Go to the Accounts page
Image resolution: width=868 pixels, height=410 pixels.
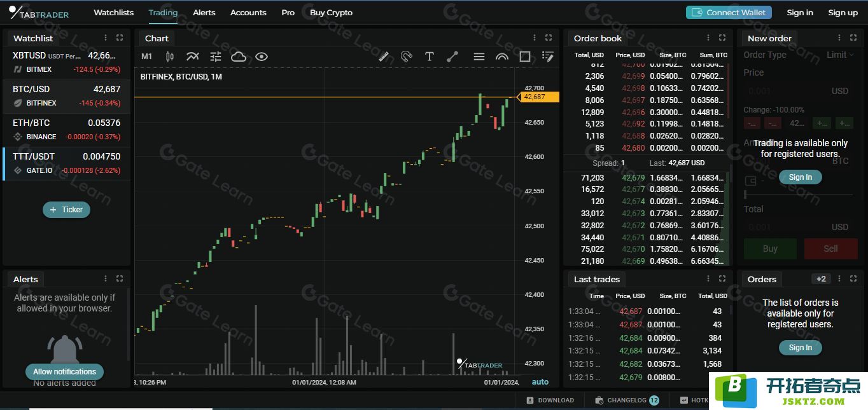248,13
